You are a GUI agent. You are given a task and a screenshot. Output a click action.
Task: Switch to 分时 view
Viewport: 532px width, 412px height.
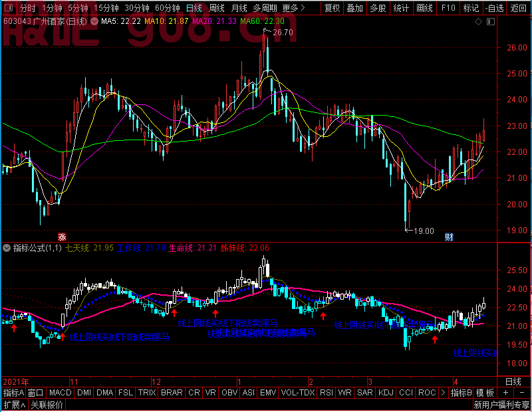click(27, 8)
